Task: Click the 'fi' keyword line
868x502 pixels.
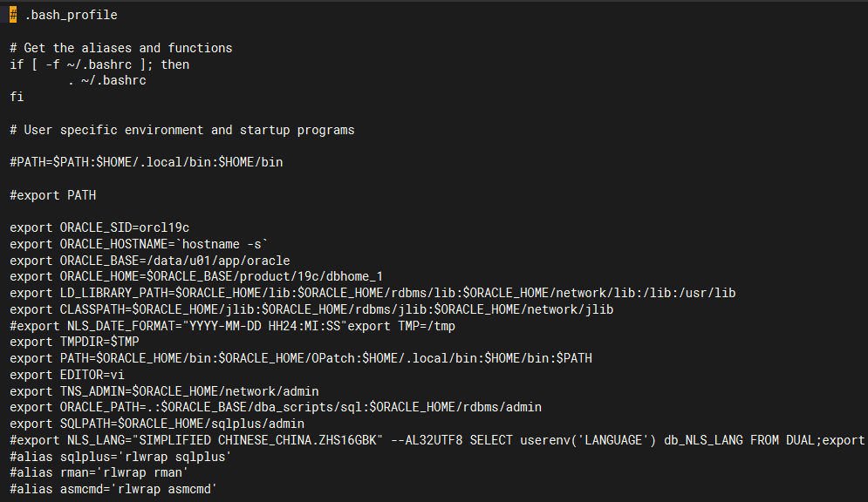Action: coord(17,97)
